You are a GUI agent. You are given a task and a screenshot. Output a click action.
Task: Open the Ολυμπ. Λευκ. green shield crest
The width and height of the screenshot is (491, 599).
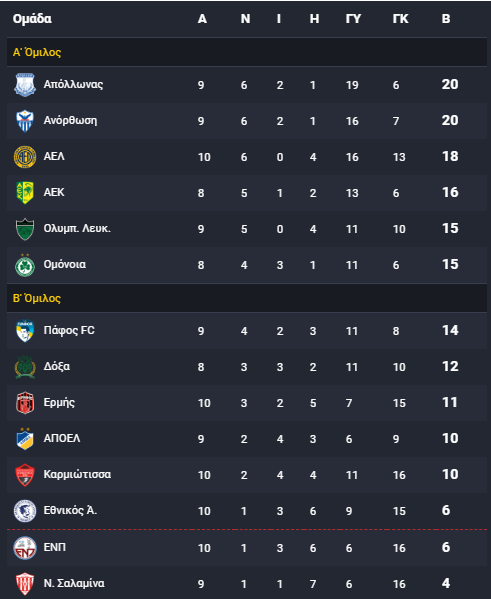coord(25,229)
